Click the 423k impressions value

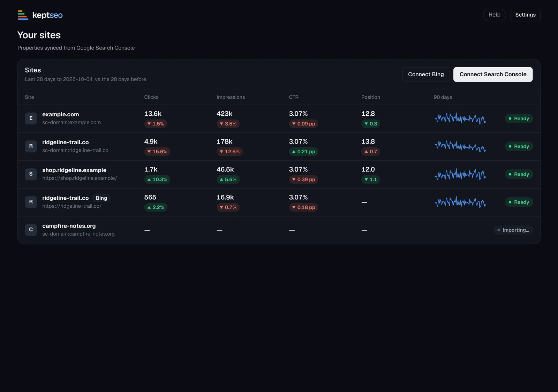click(225, 114)
